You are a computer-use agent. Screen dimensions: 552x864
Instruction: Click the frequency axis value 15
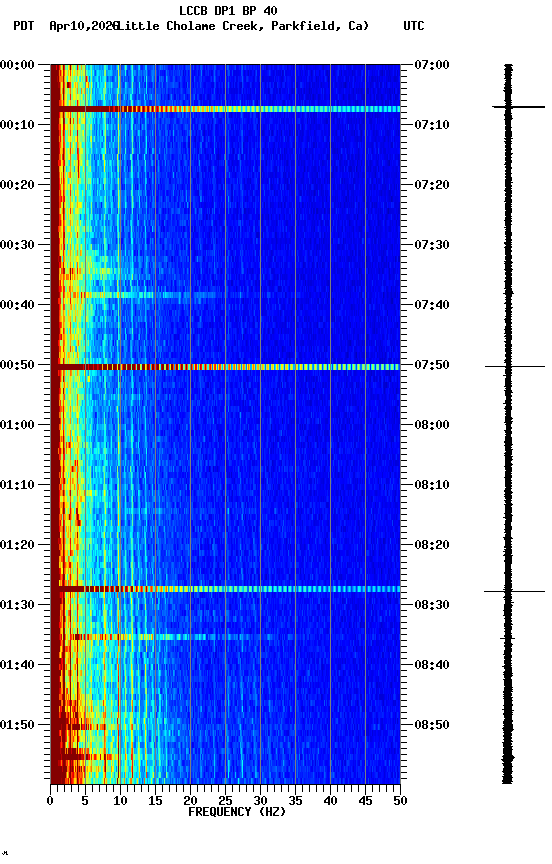coord(155,801)
